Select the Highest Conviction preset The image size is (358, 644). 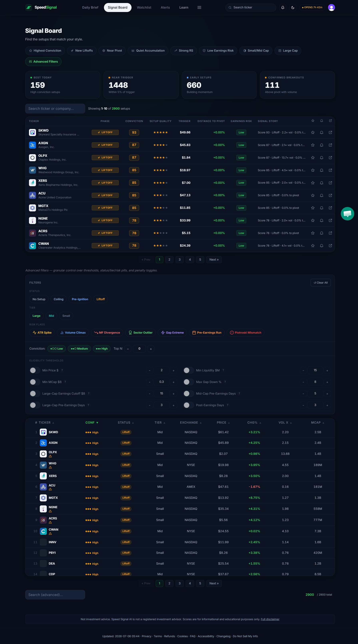click(45, 50)
